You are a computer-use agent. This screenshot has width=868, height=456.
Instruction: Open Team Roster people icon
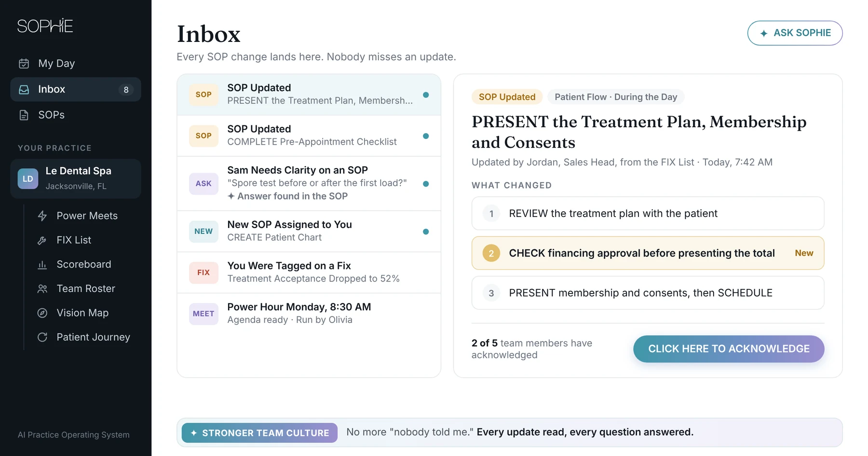42,289
